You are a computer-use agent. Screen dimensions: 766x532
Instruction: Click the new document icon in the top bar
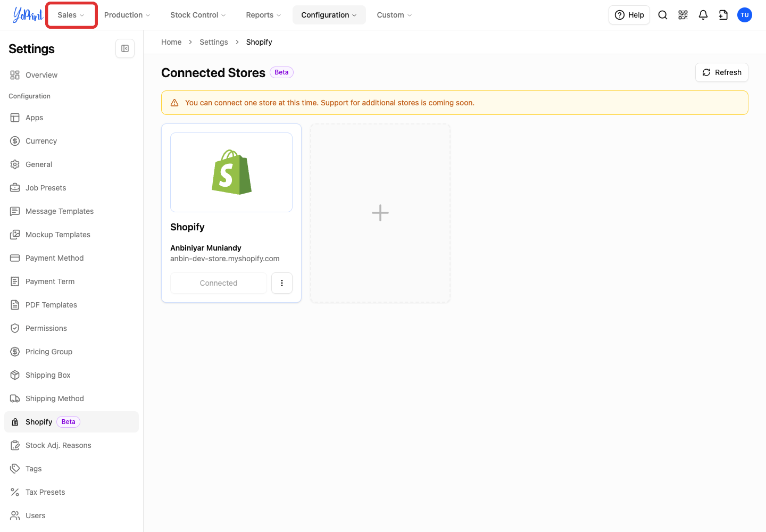click(x=723, y=15)
